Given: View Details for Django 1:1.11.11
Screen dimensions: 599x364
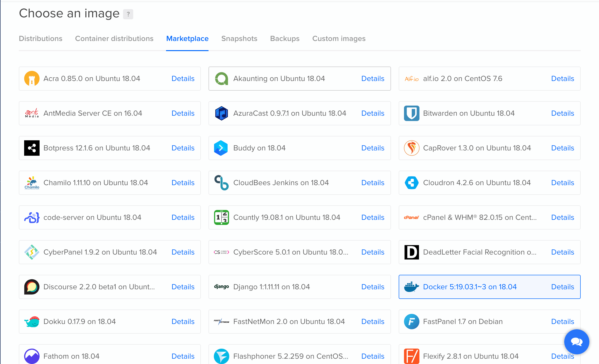Looking at the screenshot, I should 373,287.
